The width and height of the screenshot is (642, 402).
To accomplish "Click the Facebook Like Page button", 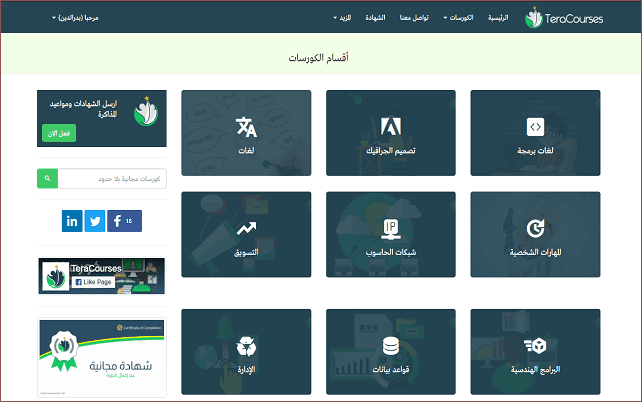I will tap(90, 282).
